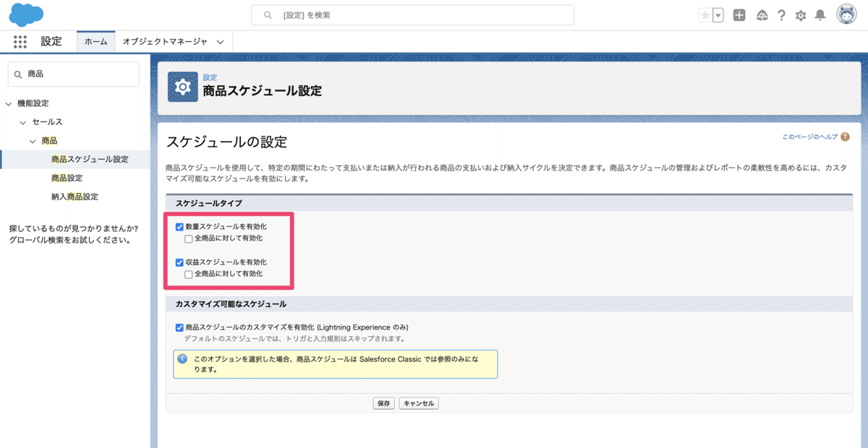Click the magnifier icon in Quick Find box
868x448 pixels.
[19, 74]
